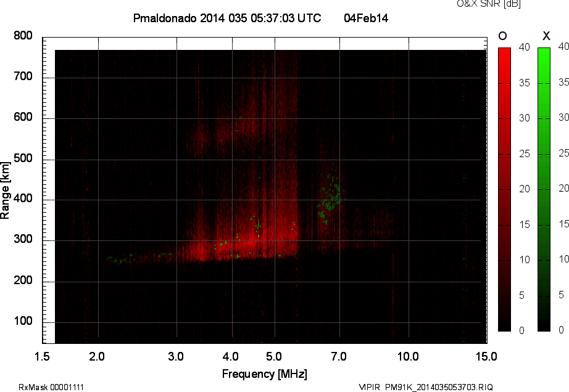Click the date label '04Feb14'
Viewport: 569px width, 392px height.
[366, 18]
